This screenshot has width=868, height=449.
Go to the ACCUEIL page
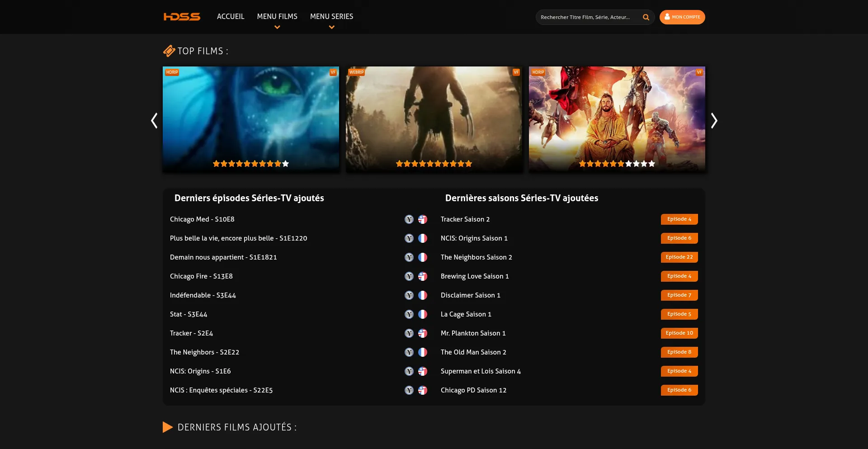coord(231,17)
